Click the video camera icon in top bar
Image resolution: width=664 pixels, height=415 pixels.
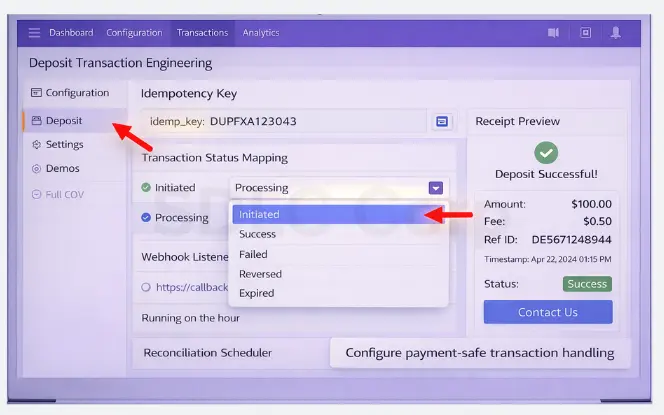point(553,33)
